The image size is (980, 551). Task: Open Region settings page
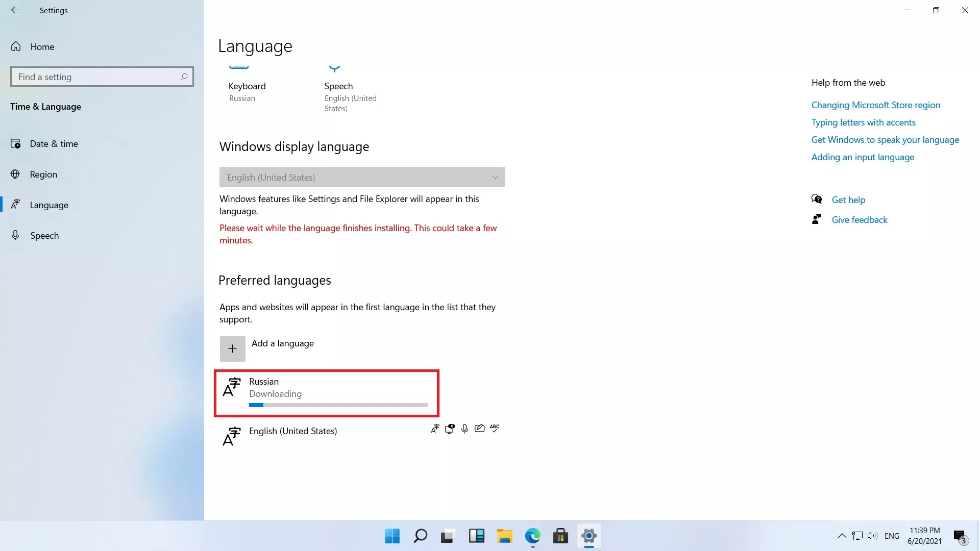pyautogui.click(x=43, y=174)
